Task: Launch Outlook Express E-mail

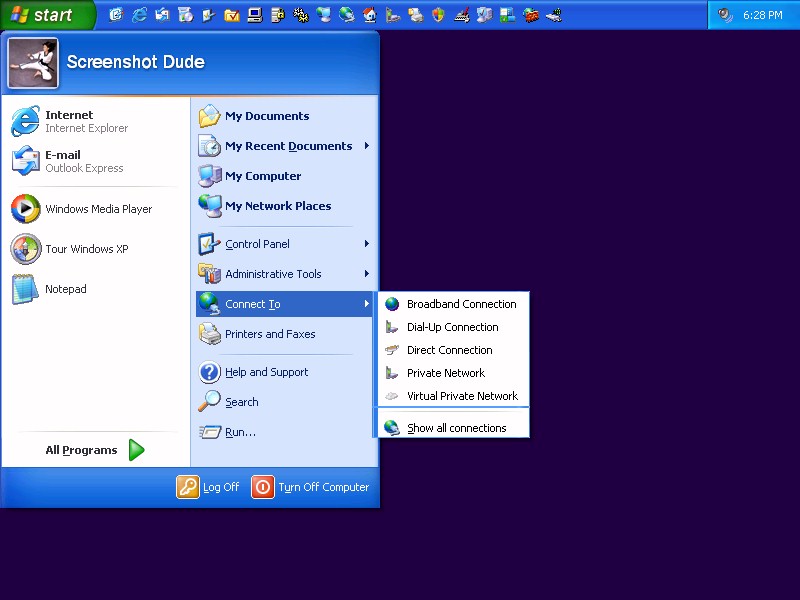Action: click(x=70, y=161)
